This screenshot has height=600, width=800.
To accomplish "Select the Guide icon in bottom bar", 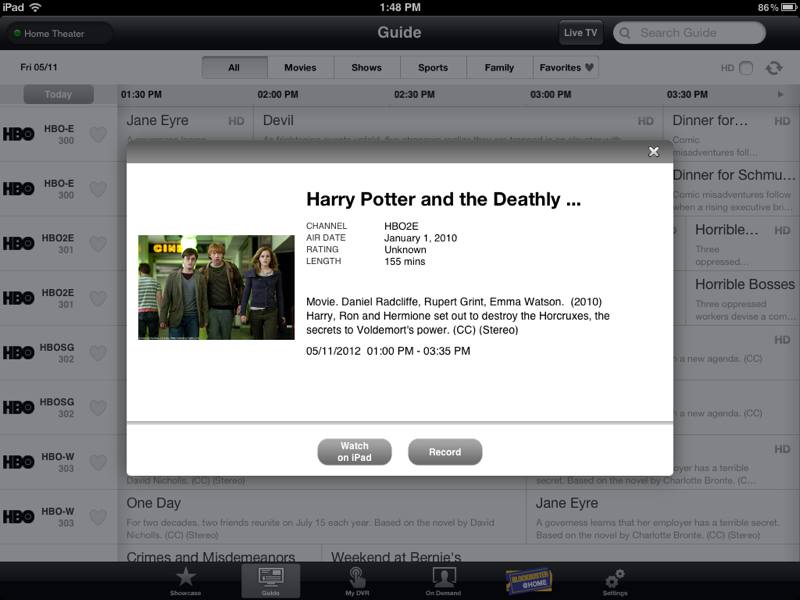I will tap(270, 580).
